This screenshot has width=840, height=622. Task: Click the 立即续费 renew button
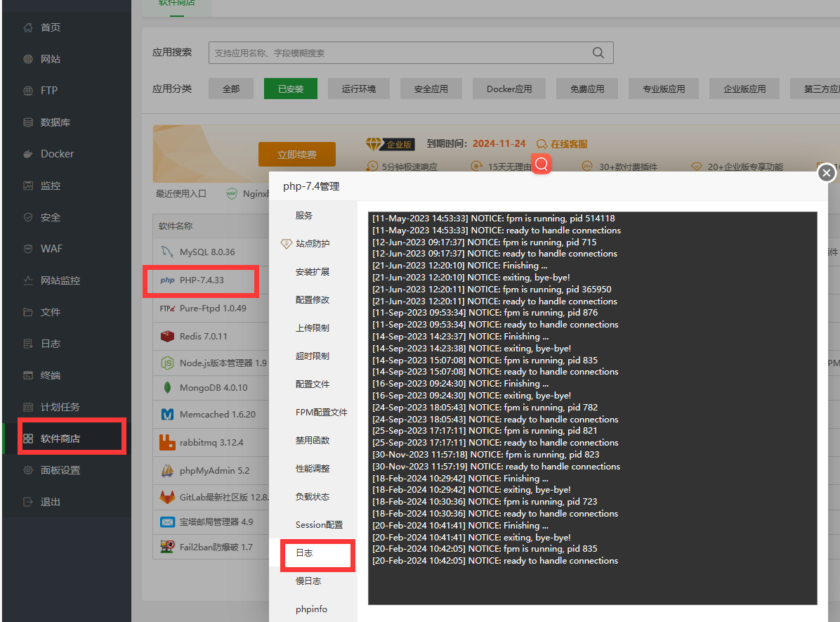click(x=297, y=155)
